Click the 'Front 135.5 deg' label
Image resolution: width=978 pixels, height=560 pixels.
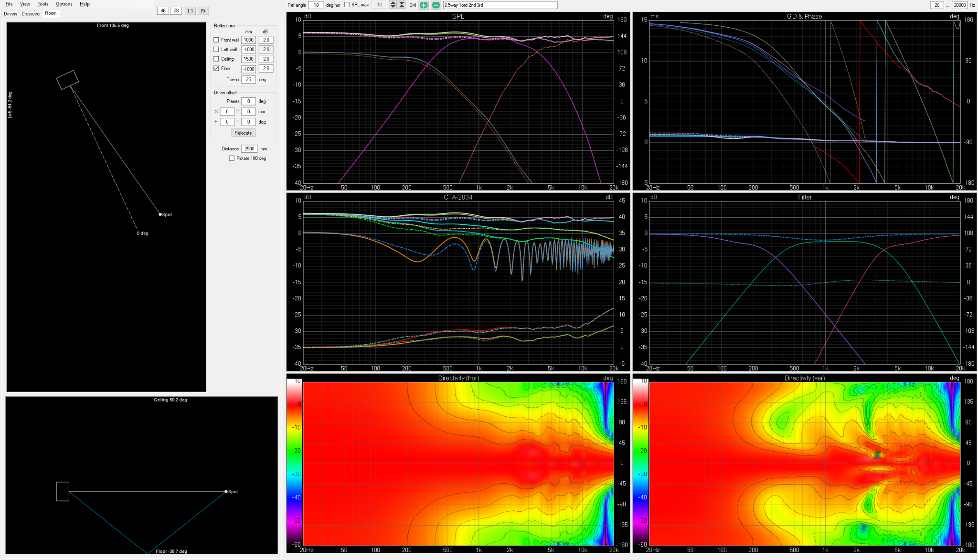point(113,26)
